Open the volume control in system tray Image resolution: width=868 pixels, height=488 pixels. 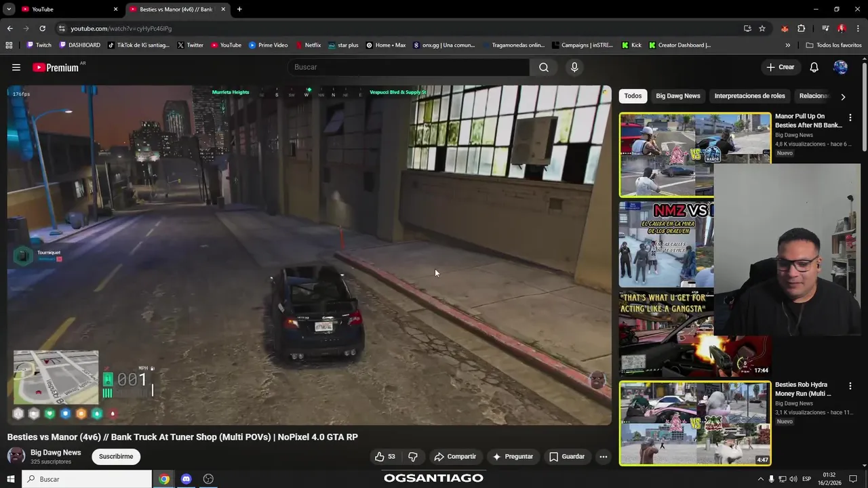pos(793,479)
